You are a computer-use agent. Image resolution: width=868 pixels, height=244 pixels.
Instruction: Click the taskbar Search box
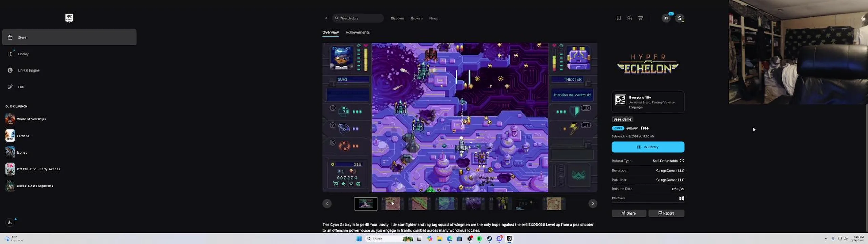click(x=389, y=239)
